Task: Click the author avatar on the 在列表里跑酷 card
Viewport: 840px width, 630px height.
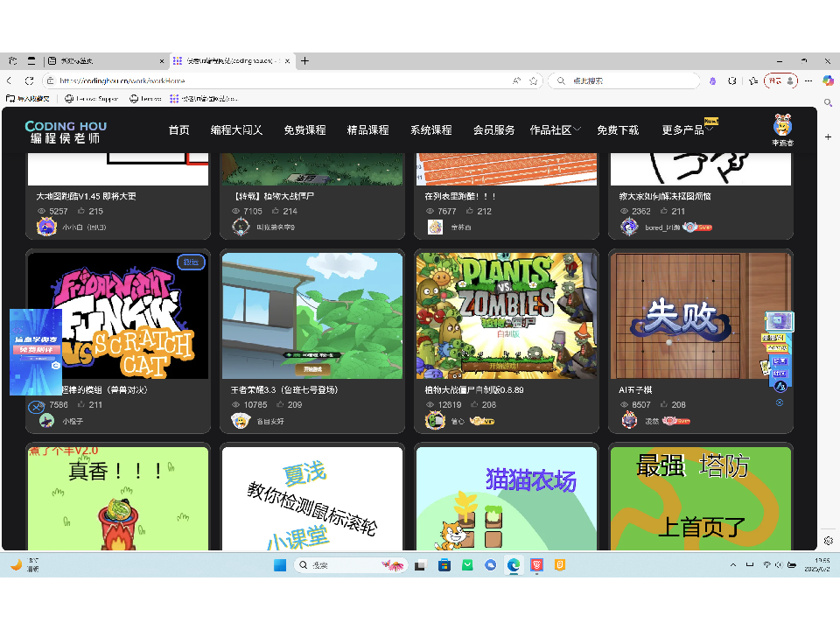Action: (x=435, y=227)
